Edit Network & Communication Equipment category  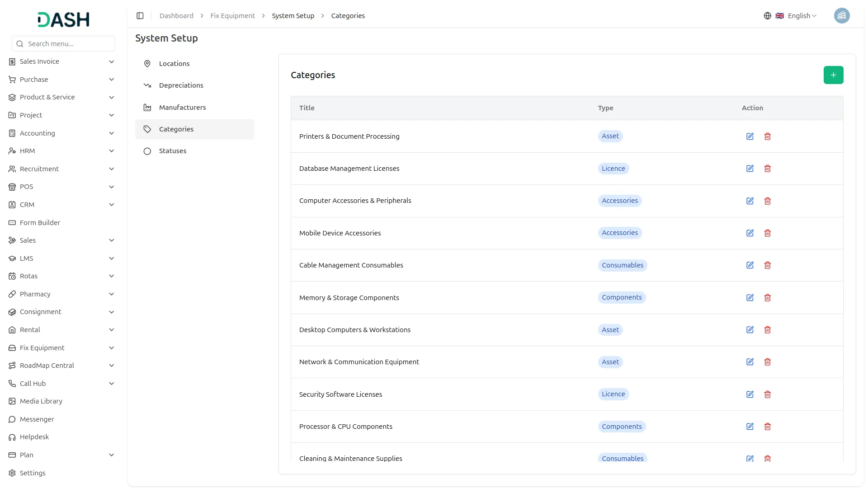[750, 362]
